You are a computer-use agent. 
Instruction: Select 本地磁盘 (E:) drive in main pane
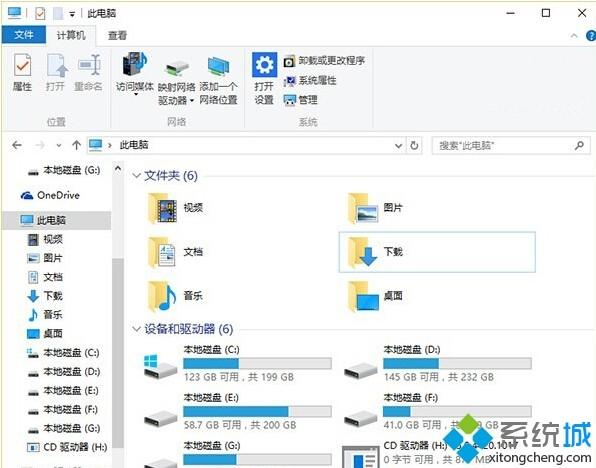click(x=237, y=411)
